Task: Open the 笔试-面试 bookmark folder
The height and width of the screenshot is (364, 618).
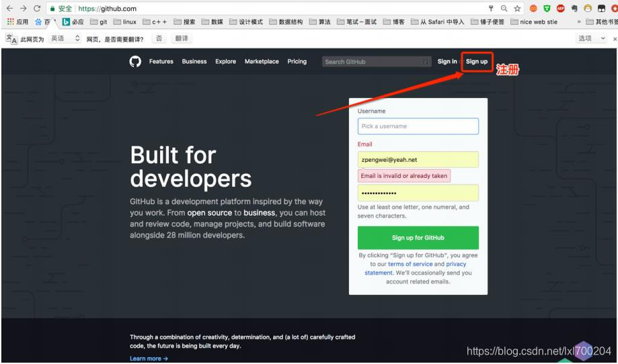Action: click(x=356, y=21)
